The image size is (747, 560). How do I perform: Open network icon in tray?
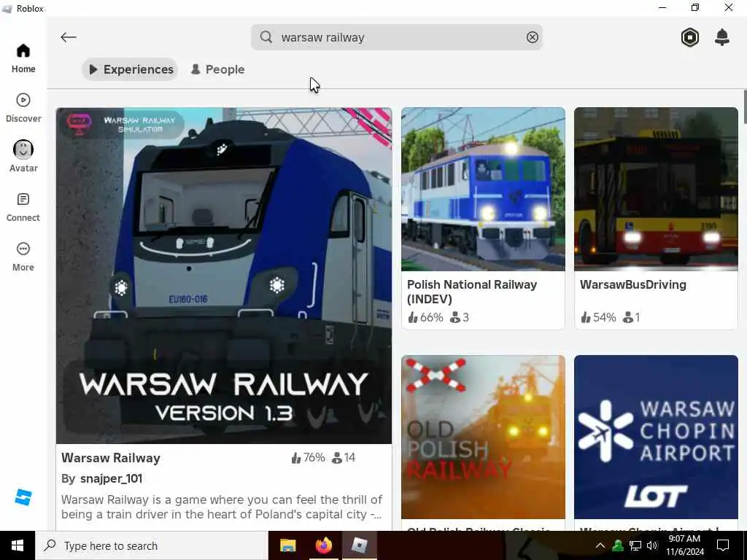[635, 545]
